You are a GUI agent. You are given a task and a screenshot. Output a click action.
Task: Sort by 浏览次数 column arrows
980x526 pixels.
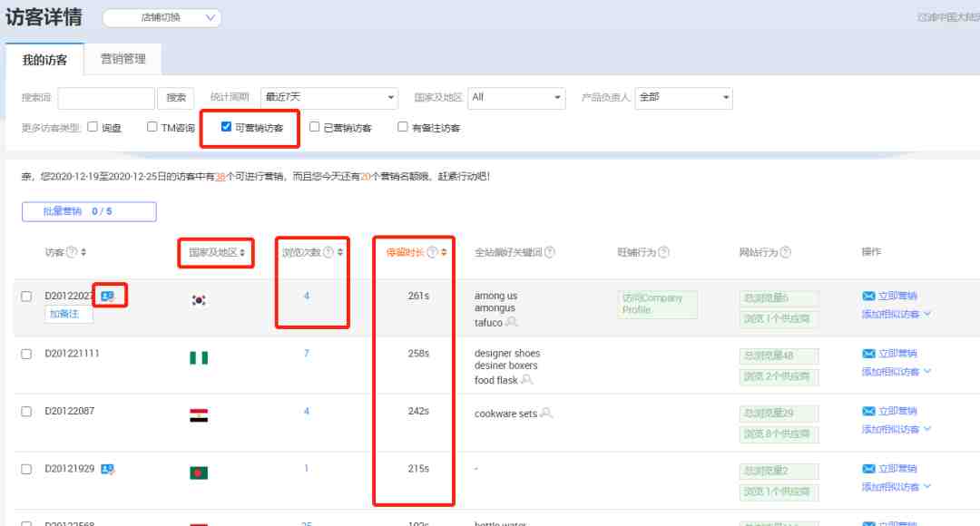[x=340, y=252]
